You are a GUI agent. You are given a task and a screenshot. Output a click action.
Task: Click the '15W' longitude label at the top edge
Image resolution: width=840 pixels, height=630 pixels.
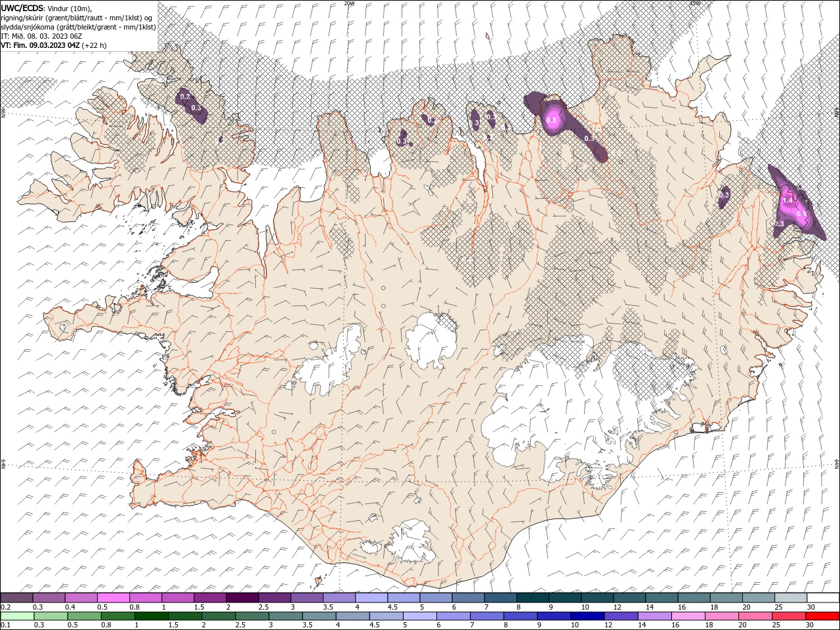tap(695, 3)
